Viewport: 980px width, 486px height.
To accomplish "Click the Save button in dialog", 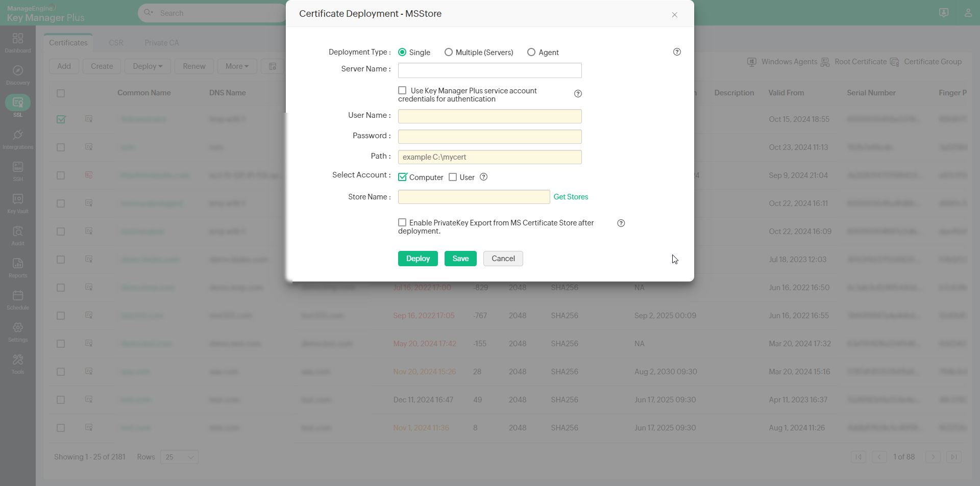I will coord(460,259).
